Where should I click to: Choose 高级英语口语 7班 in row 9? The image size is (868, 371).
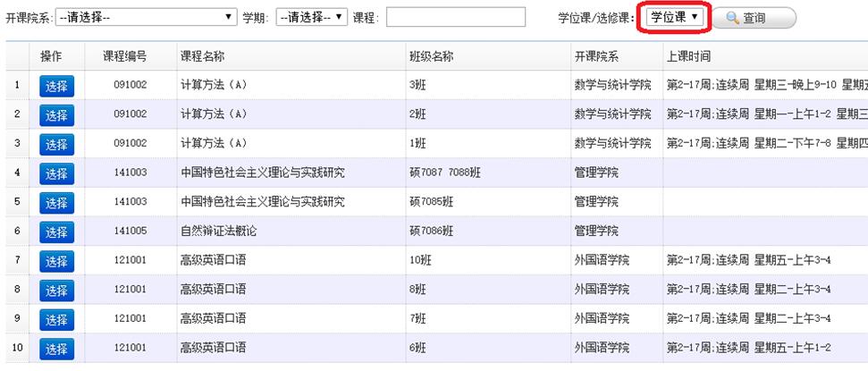coord(56,320)
